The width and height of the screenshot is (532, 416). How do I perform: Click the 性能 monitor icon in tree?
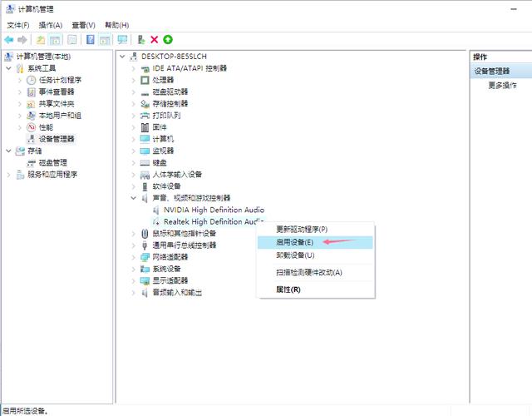click(32, 127)
